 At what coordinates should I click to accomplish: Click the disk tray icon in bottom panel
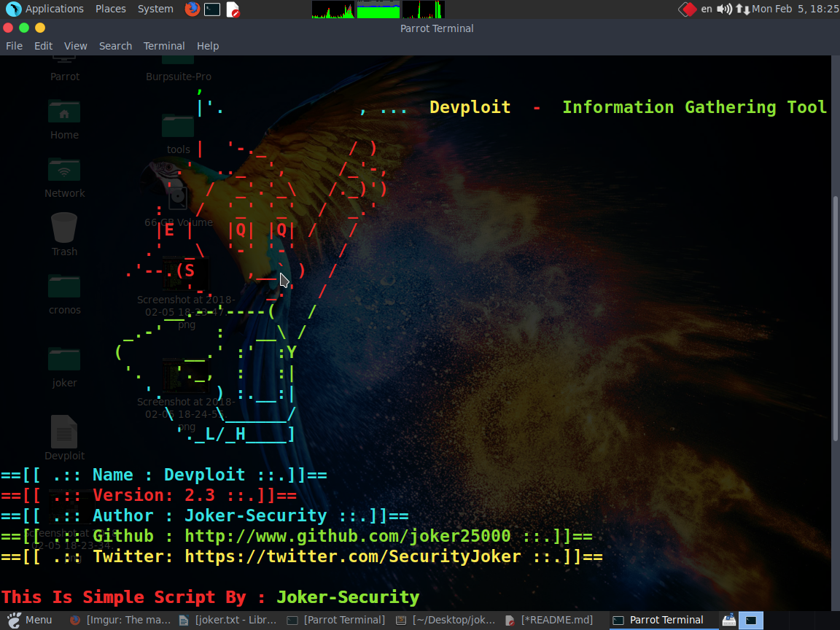728,621
